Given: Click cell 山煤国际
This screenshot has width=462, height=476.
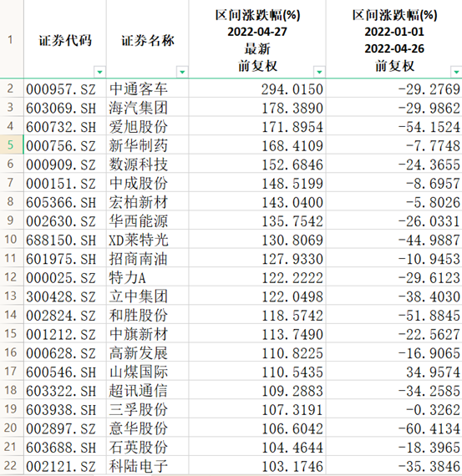Looking at the screenshot, I should coord(148,372).
